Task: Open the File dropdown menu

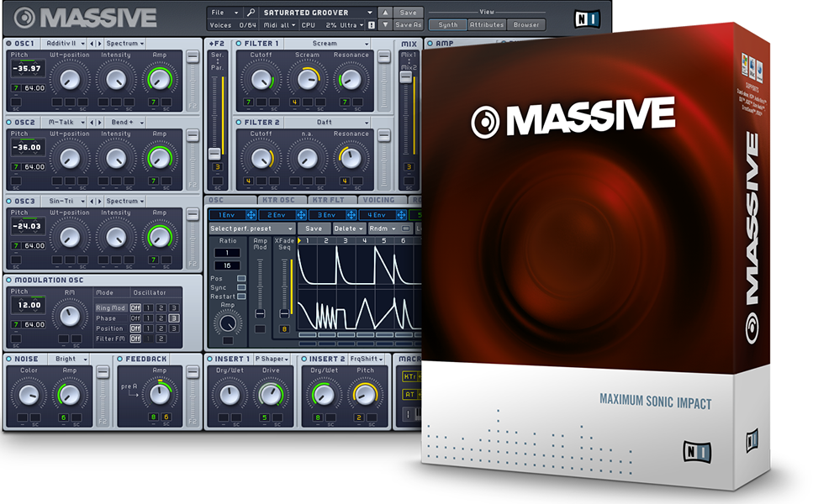Action: click(x=225, y=13)
